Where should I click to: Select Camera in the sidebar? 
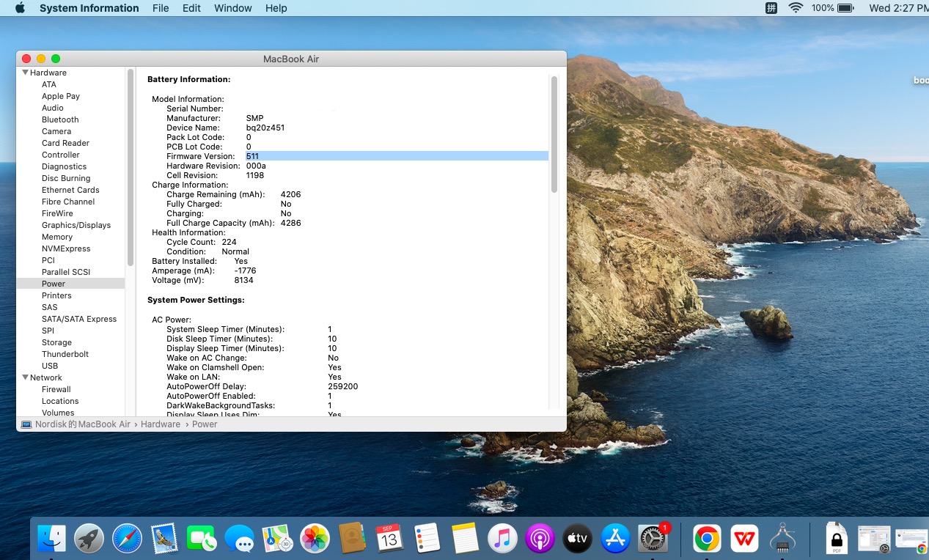tap(56, 131)
